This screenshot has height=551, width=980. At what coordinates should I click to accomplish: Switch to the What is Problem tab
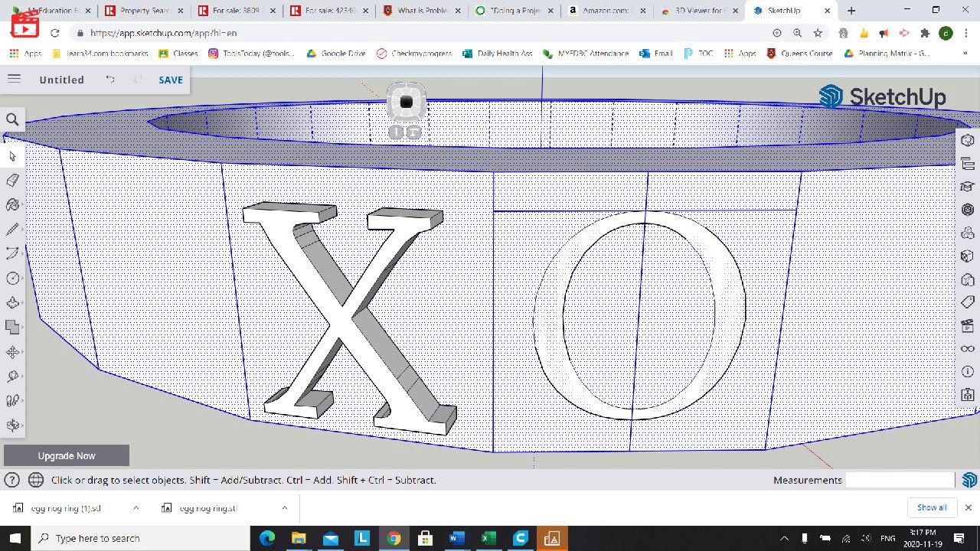[423, 11]
